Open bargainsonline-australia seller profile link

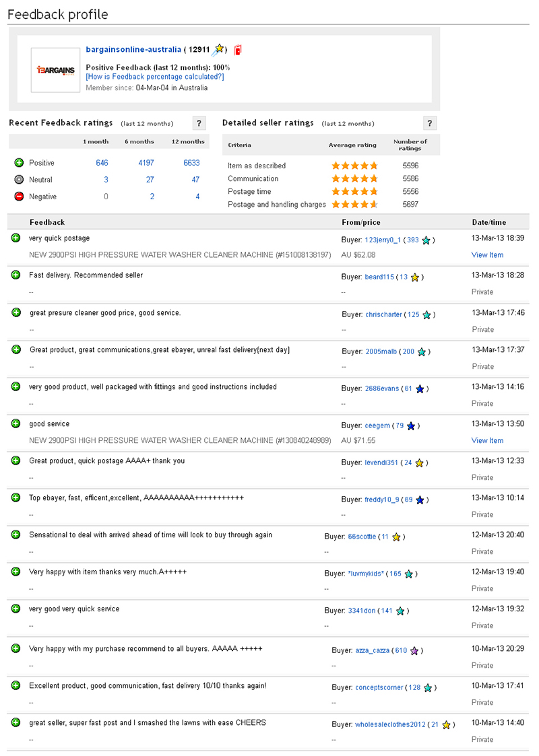click(133, 50)
